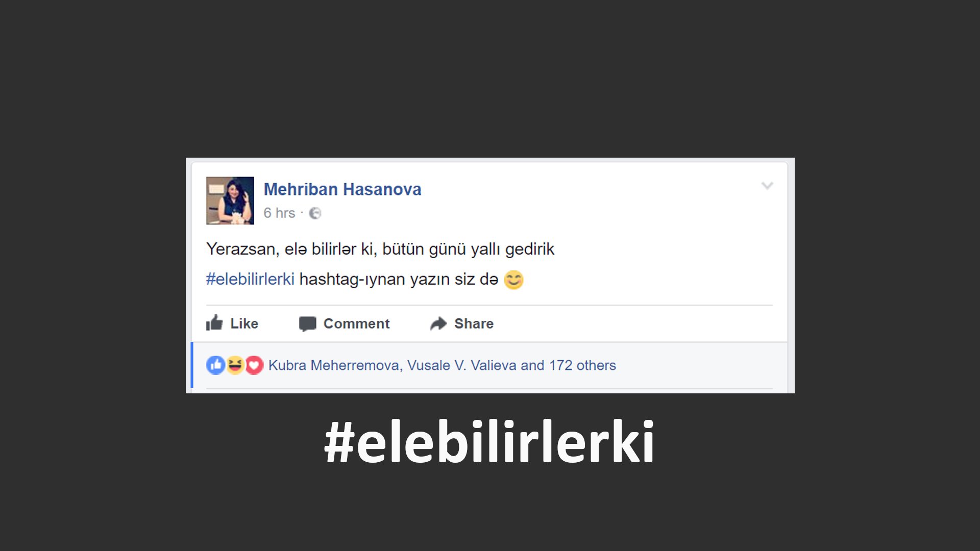This screenshot has width=980, height=551.
Task: Click the smiling emoji in post text
Action: point(513,280)
